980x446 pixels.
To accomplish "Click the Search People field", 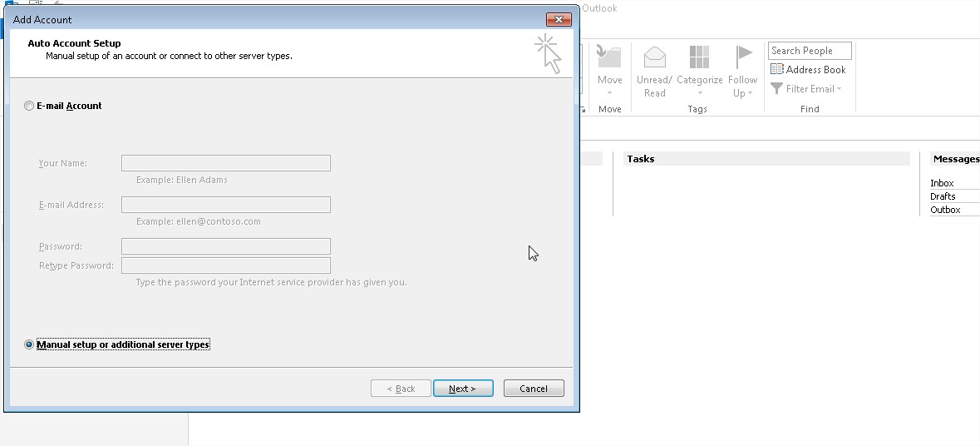I will [810, 51].
